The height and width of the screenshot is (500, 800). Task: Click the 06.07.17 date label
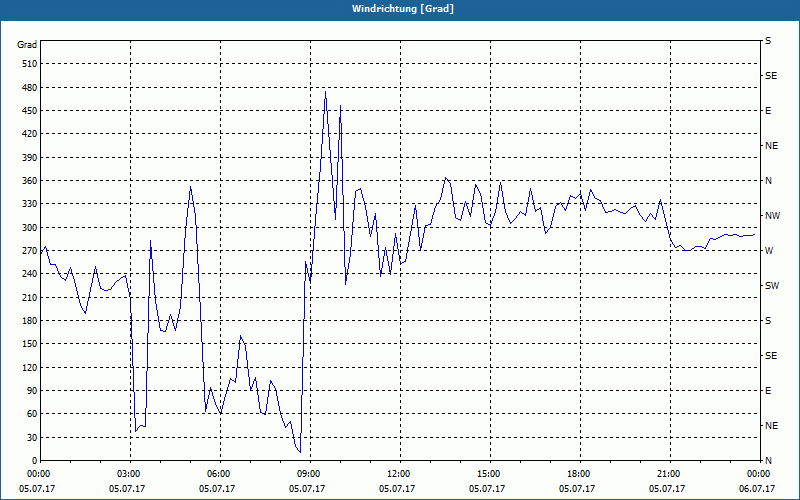click(757, 489)
